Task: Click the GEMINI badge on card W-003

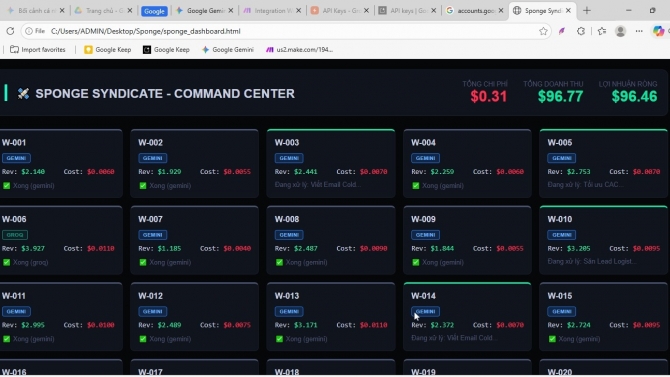Action: tap(289, 158)
